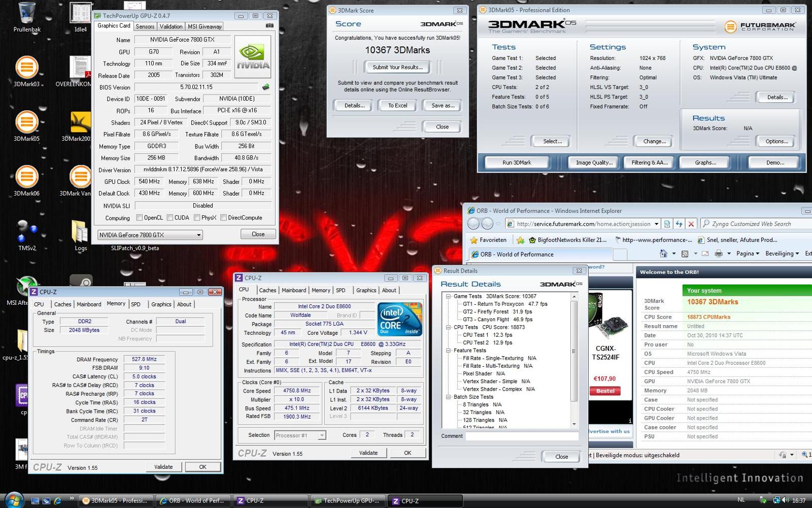Screen dimensions: 812x508
Task: Open the MSI Giveaway tab in GPU-Z
Action: coord(205,26)
